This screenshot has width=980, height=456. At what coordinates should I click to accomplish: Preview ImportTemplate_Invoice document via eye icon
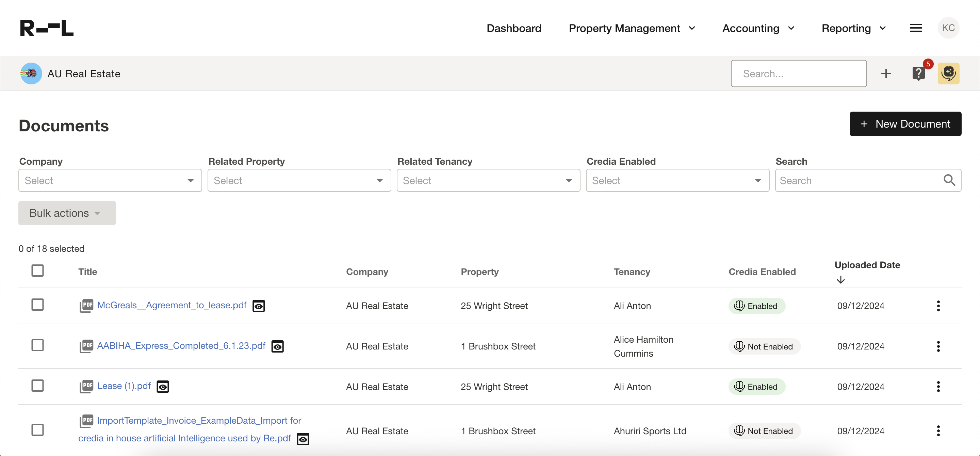[303, 439]
